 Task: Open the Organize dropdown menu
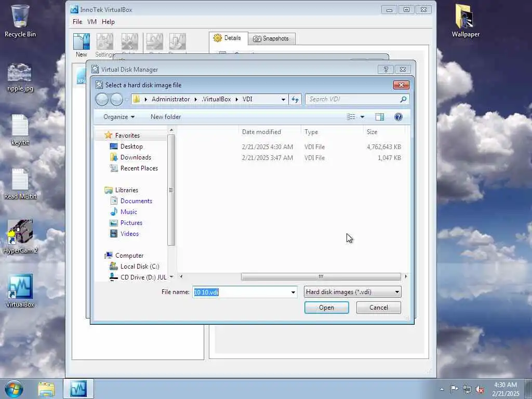[119, 117]
